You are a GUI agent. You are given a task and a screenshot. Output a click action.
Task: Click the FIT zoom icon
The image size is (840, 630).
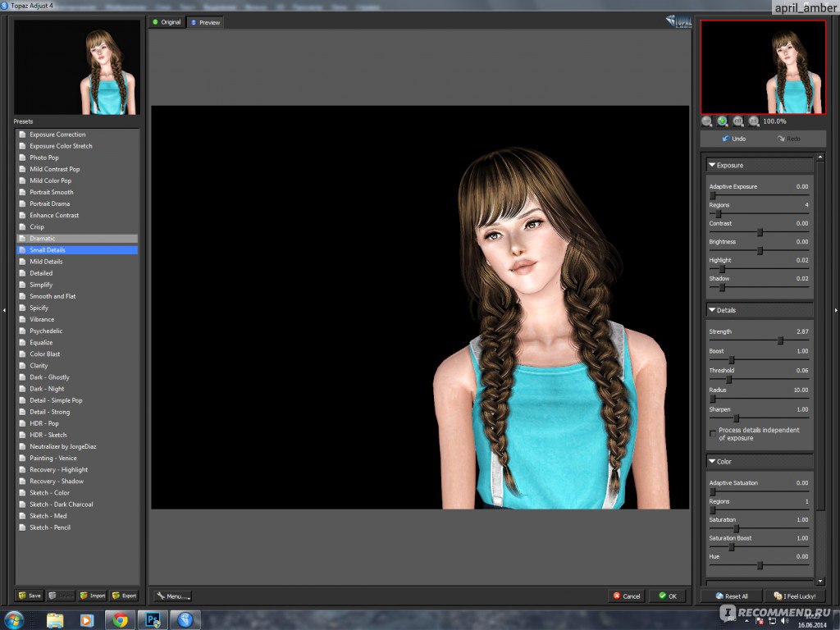click(737, 121)
